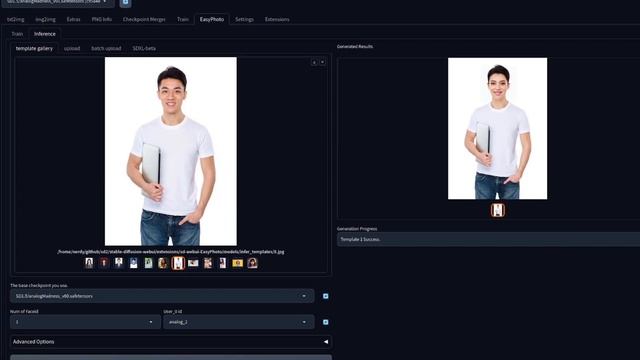Viewport: 640px width, 360px height.
Task: Select fourth template thumbnail with blue top
Action: (x=133, y=263)
